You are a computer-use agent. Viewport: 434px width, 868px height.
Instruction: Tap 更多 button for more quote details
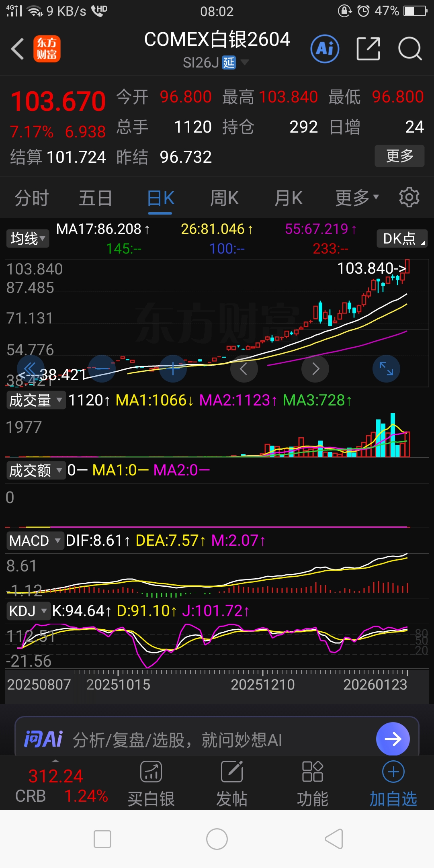[x=399, y=156]
